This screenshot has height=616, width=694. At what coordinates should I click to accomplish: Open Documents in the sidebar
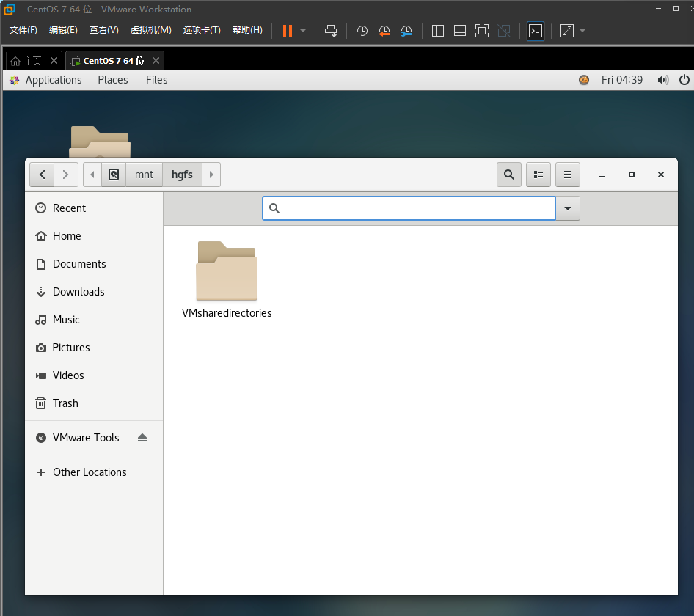click(x=94, y=264)
